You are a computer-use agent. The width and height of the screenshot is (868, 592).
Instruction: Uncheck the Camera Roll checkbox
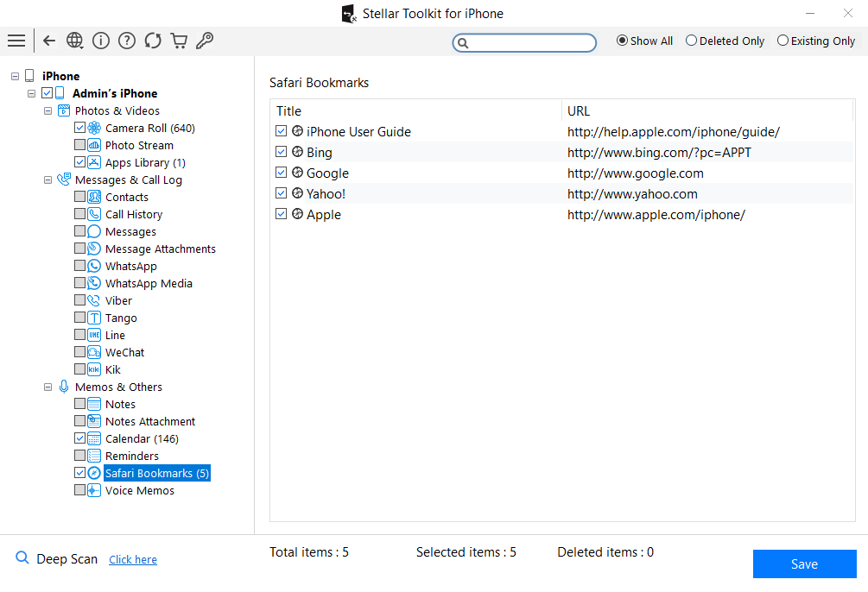pyautogui.click(x=80, y=128)
